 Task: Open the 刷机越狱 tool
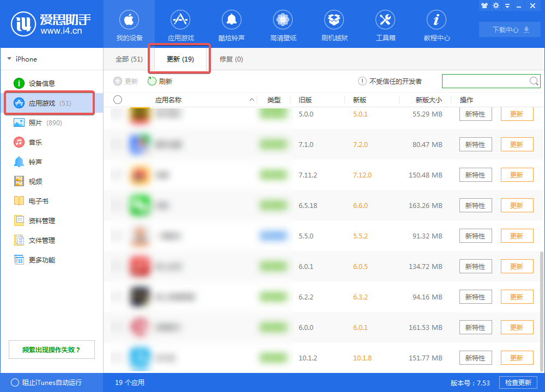tap(334, 24)
